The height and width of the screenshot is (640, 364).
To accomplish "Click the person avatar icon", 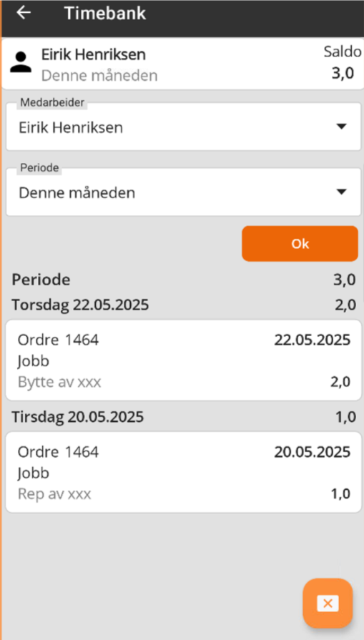I will pyautogui.click(x=21, y=62).
